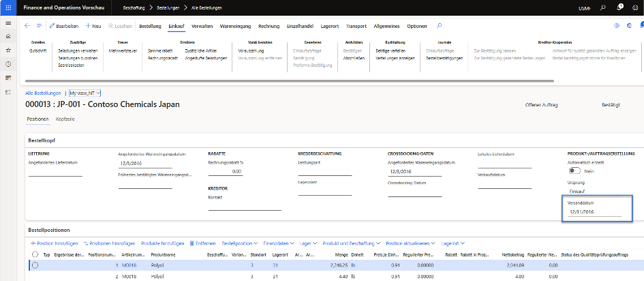This screenshot has width=644, height=281.
Task: Expand the Bestellposition dropdown menu
Action: [239, 243]
